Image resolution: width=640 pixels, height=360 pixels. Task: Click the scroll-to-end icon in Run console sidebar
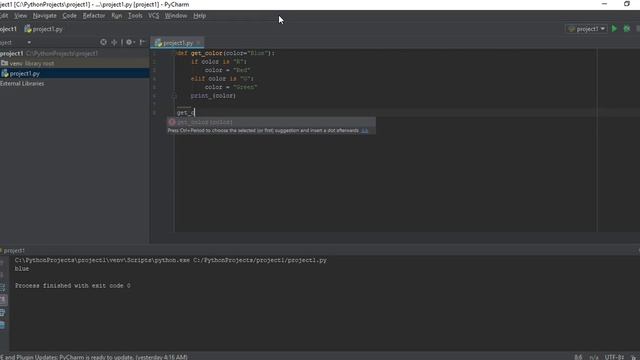[x=3, y=300]
